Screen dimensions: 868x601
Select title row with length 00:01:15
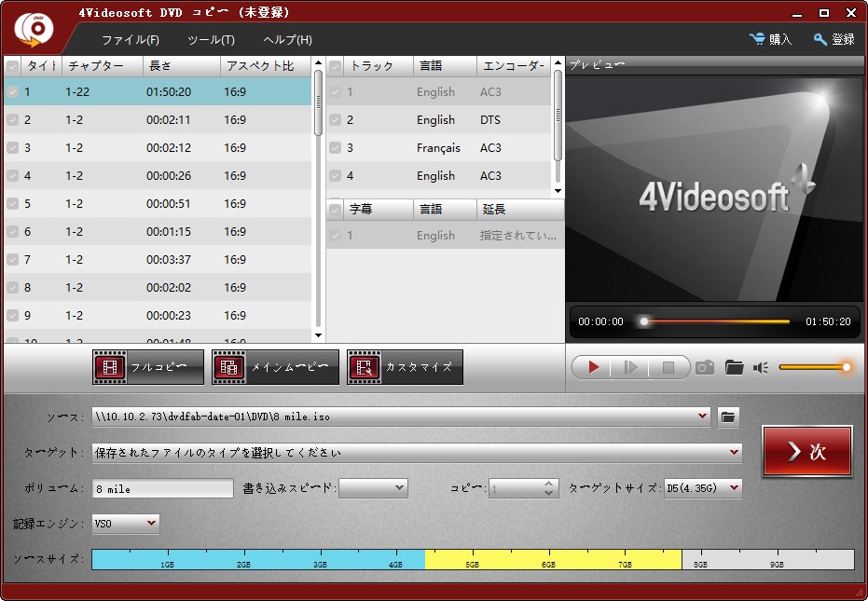[158, 231]
